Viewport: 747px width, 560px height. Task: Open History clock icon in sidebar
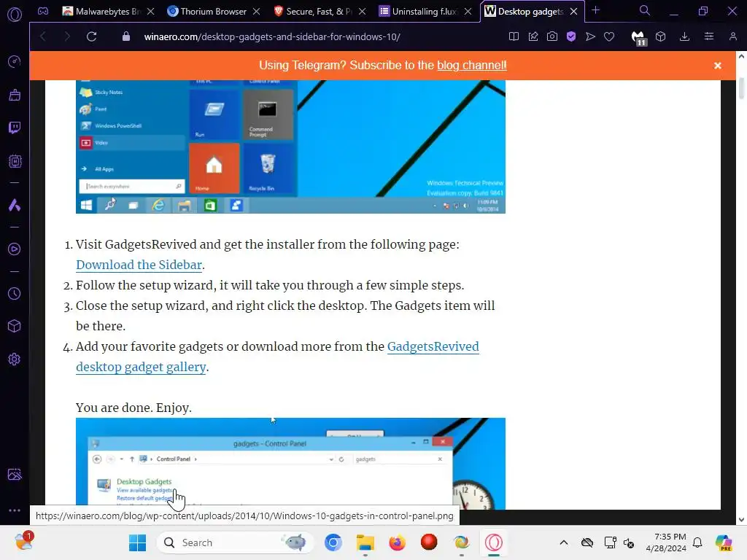[x=15, y=293]
